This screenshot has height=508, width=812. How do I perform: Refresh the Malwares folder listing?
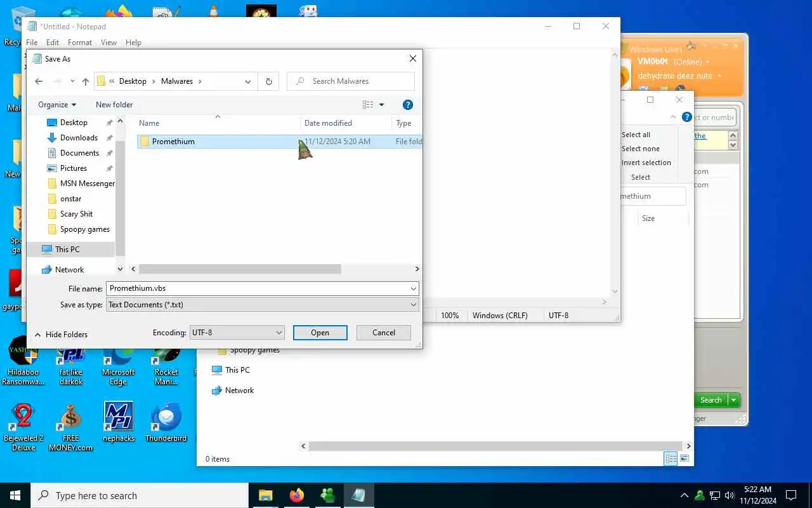pyautogui.click(x=268, y=81)
